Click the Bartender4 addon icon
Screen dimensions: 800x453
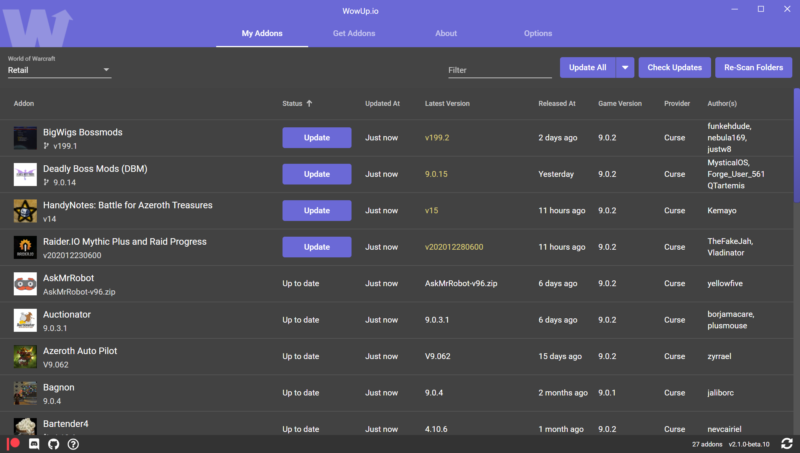[x=25, y=426]
